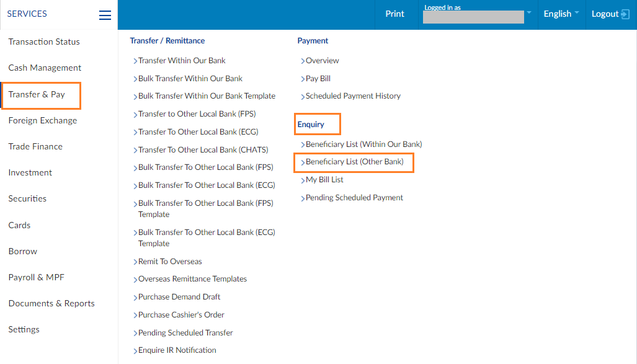Open Cash Management sidebar item
The height and width of the screenshot is (364, 637).
tap(45, 68)
